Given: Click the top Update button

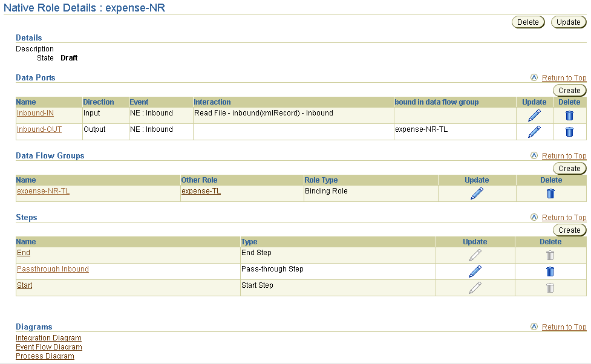Looking at the screenshot, I should tap(569, 22).
